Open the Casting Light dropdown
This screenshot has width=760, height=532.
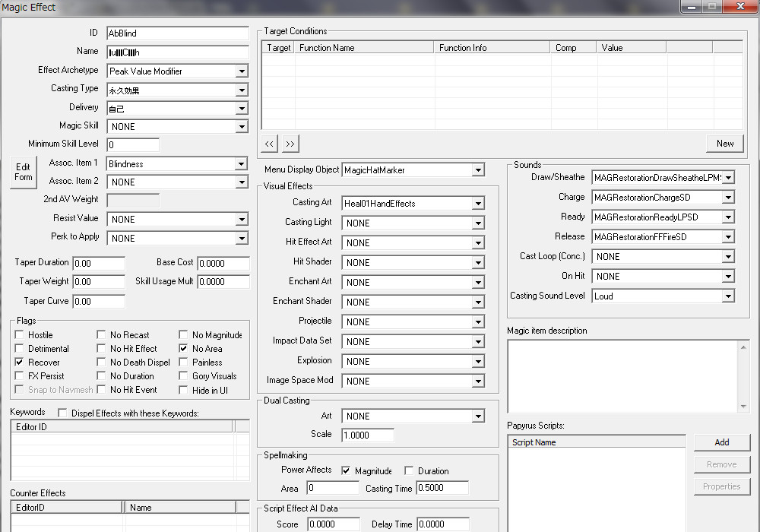[478, 223]
